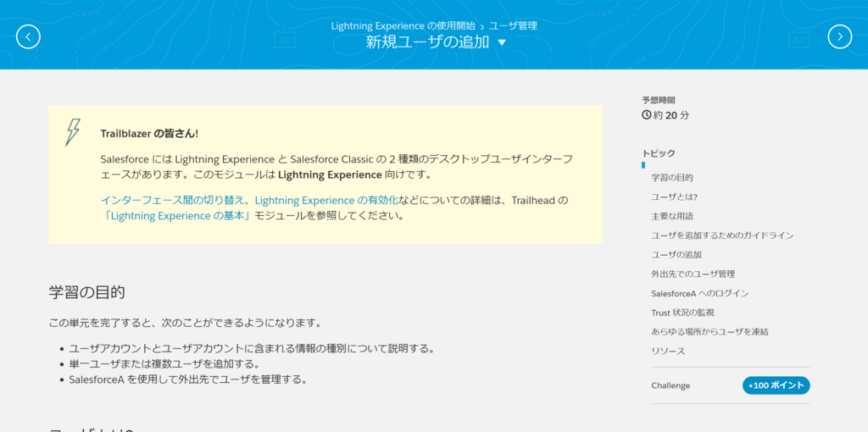
Task: Open 'Lightning Experience の有効化' link
Action: click(326, 200)
